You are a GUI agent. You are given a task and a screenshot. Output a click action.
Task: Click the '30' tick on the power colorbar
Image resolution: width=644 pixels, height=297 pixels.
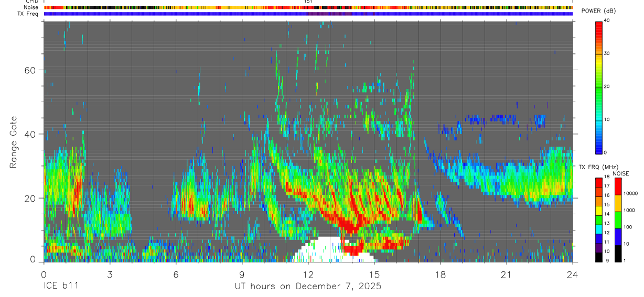click(607, 53)
